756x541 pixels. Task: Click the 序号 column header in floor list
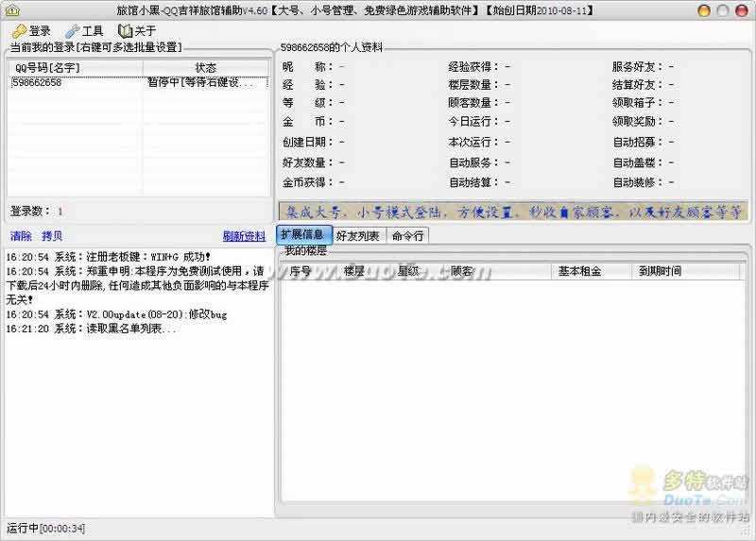[301, 271]
